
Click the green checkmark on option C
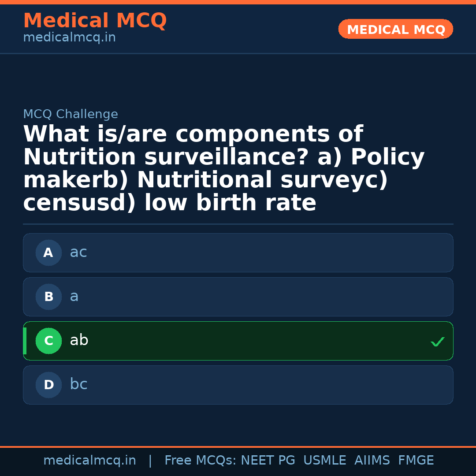(437, 342)
